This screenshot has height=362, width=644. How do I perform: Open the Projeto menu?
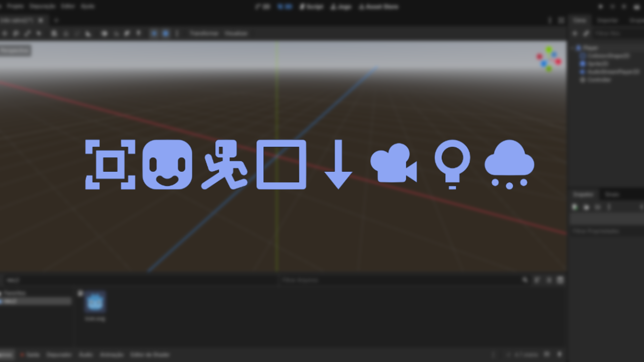pyautogui.click(x=15, y=6)
